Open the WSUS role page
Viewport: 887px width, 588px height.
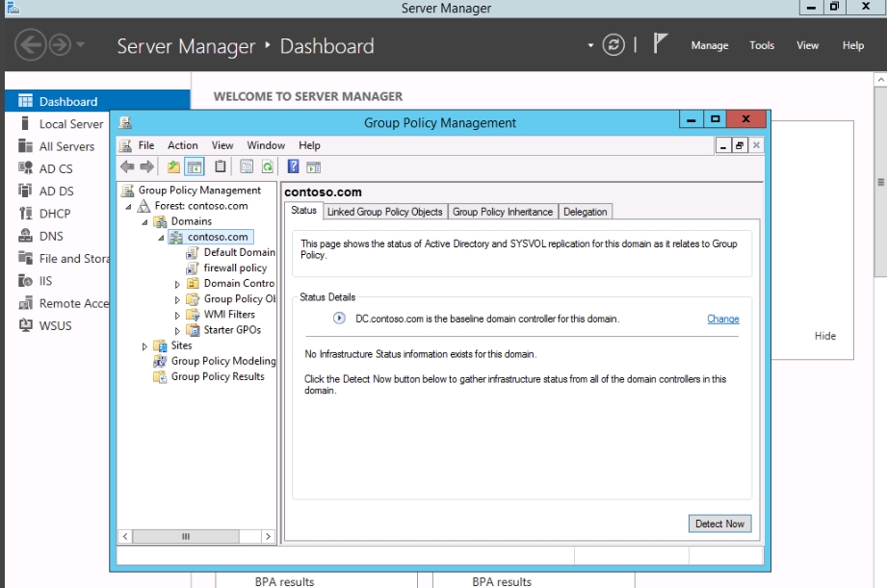[x=57, y=325]
